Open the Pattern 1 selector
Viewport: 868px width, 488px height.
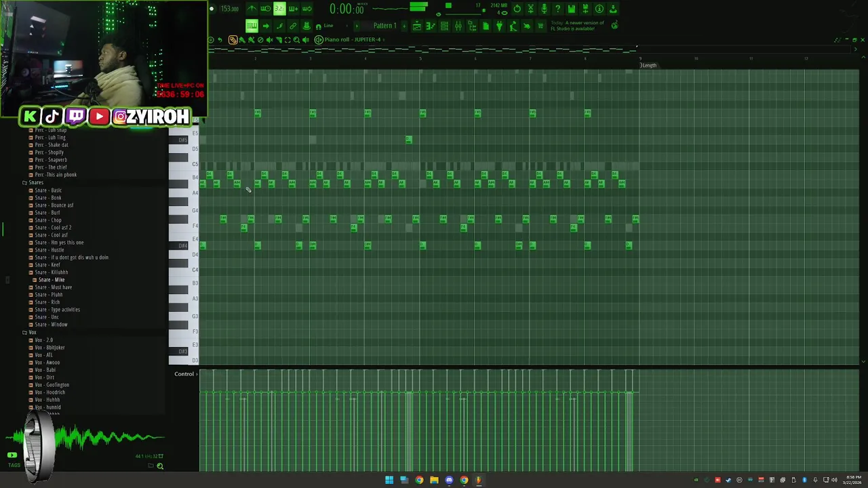(x=384, y=26)
